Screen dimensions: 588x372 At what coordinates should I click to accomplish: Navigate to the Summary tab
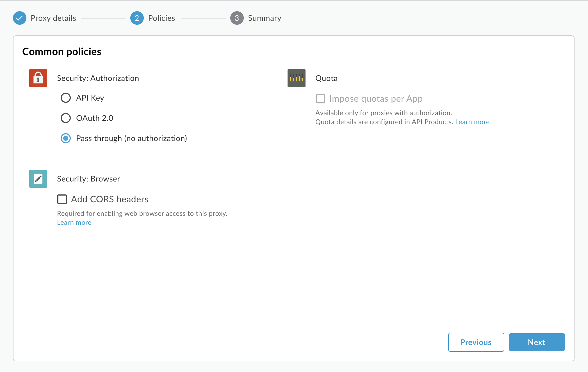264,18
